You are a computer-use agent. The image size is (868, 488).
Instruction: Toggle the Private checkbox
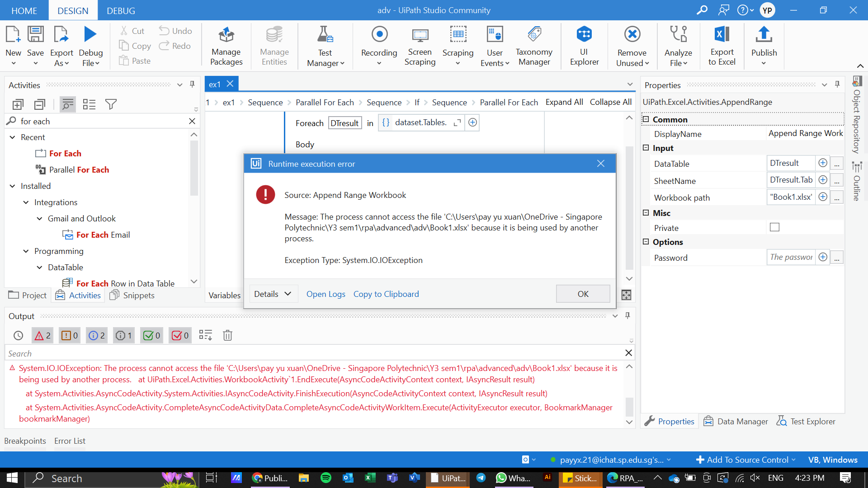(774, 227)
